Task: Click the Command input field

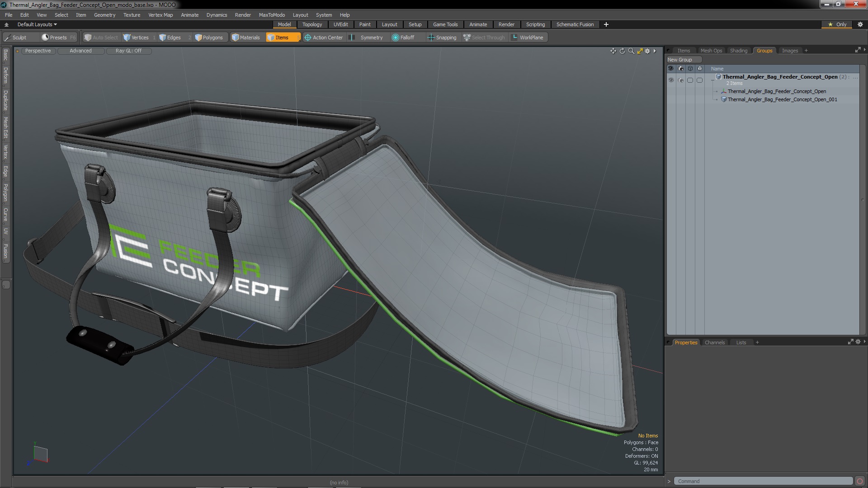Action: click(763, 481)
